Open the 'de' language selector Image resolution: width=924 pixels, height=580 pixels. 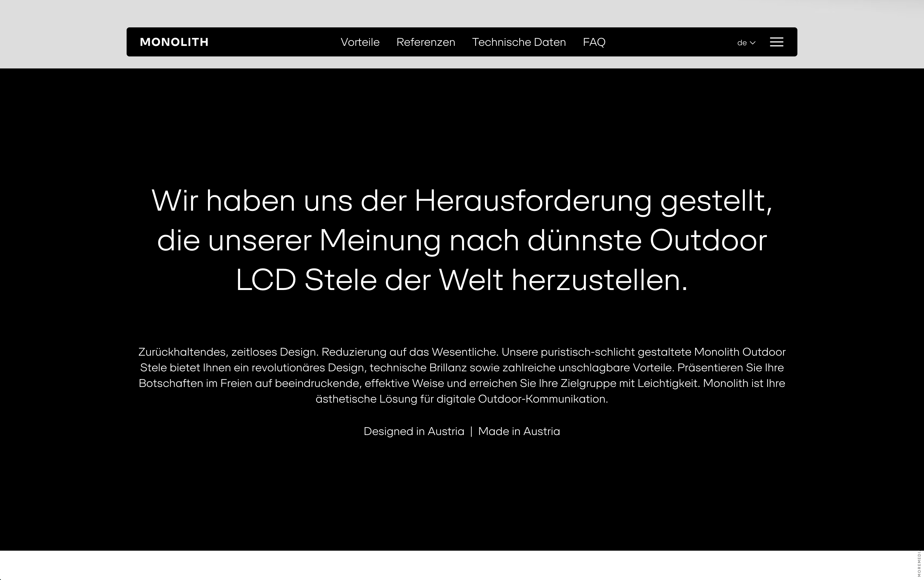coord(742,43)
